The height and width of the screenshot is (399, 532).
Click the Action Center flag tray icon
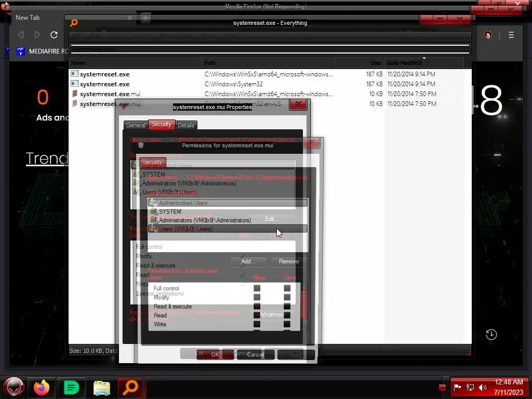tap(457, 387)
